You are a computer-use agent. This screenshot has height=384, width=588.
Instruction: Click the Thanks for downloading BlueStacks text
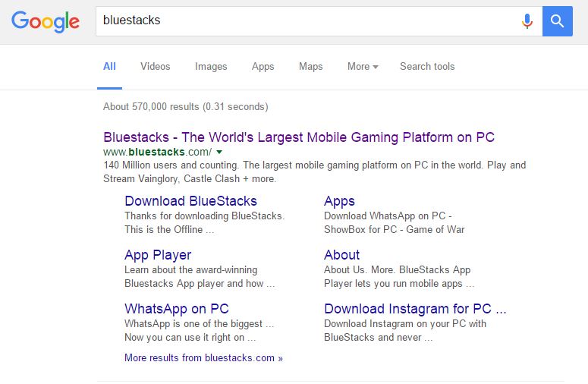coord(205,223)
